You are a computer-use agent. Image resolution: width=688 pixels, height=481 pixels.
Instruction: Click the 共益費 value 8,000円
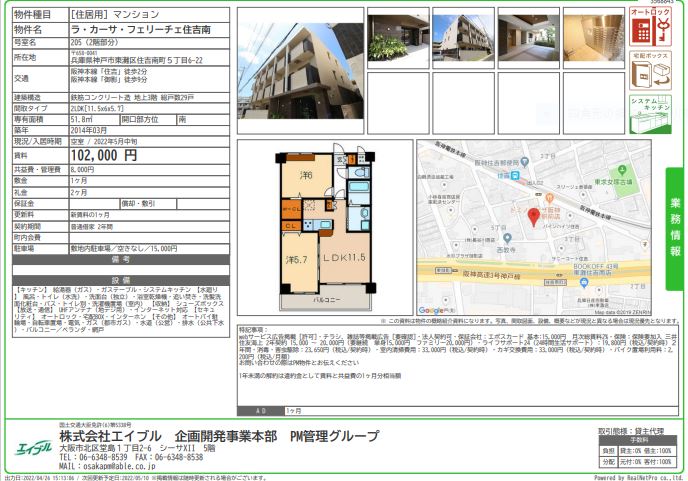point(82,169)
